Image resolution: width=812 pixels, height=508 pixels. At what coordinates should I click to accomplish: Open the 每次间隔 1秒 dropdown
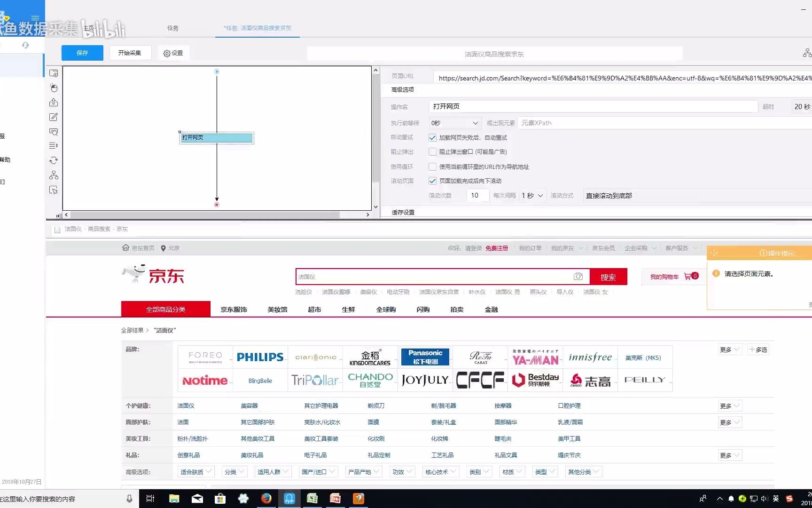pos(532,196)
